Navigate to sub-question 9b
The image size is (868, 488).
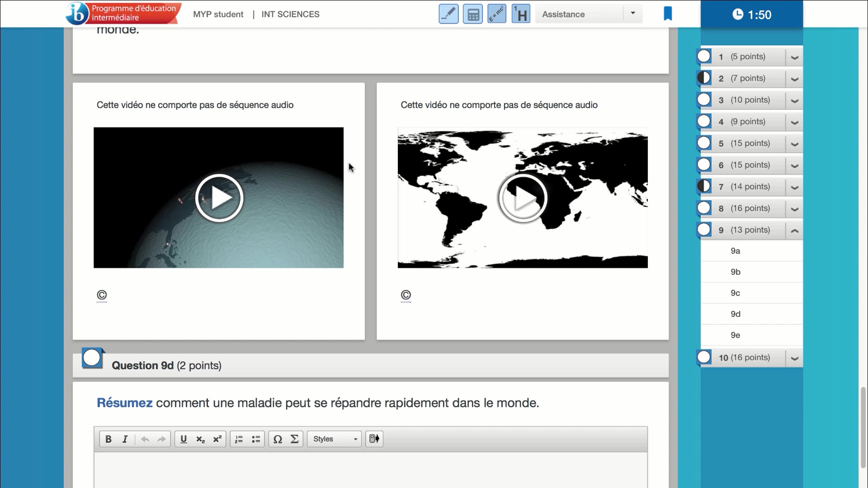tap(735, 272)
